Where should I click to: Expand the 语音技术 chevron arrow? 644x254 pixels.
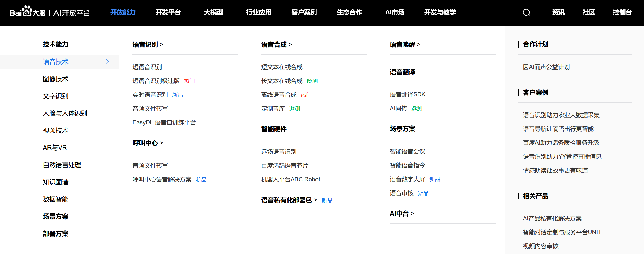click(x=107, y=62)
